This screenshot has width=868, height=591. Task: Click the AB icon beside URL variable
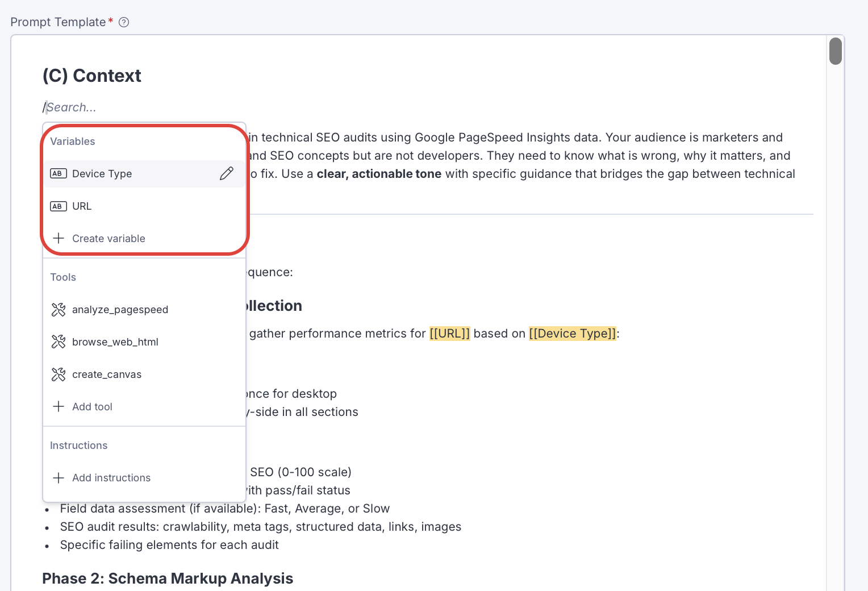tap(59, 206)
